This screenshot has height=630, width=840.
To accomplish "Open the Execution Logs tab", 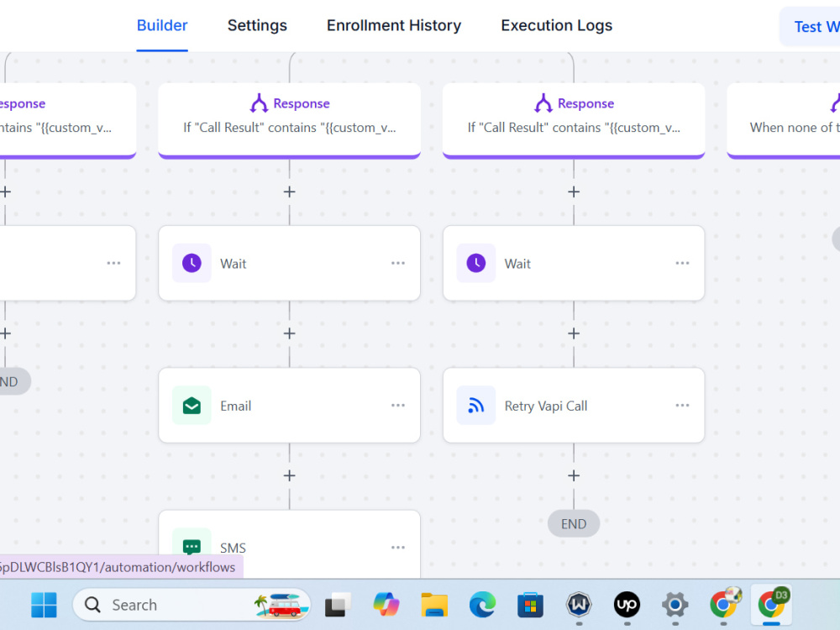I will coord(557,25).
